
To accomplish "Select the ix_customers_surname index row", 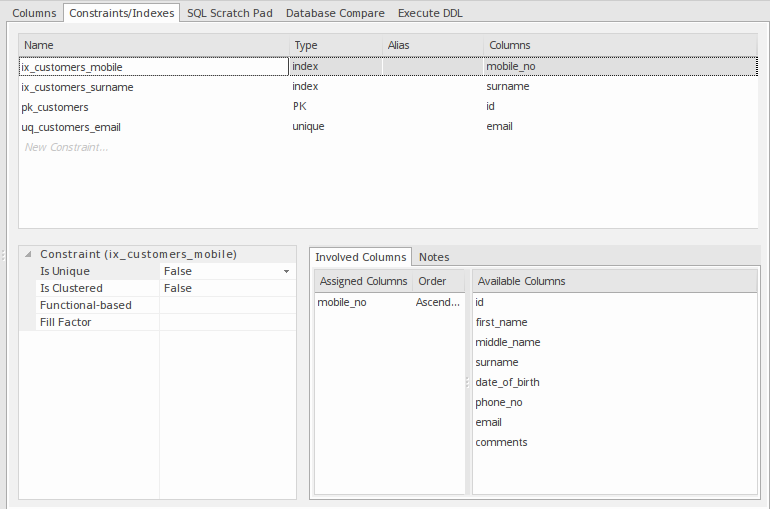I will (x=77, y=87).
